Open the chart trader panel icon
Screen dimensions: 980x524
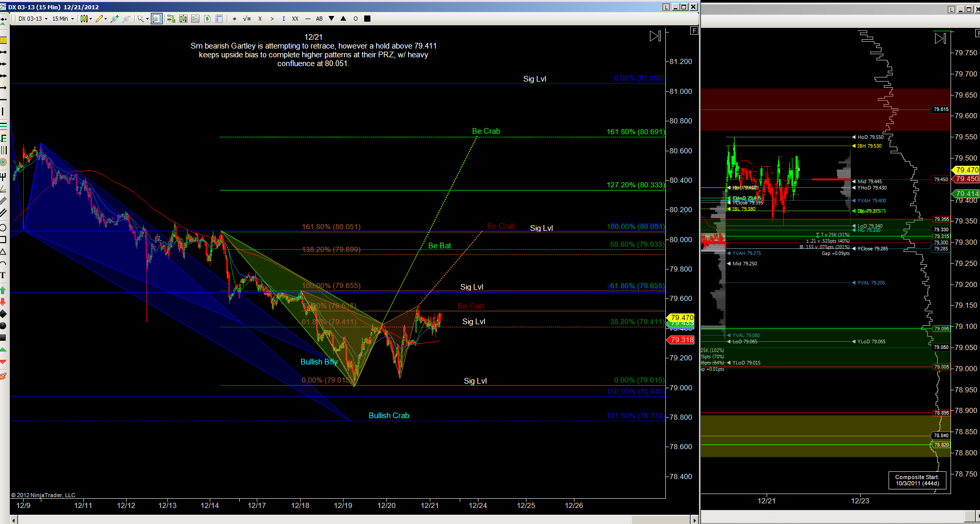click(x=171, y=19)
